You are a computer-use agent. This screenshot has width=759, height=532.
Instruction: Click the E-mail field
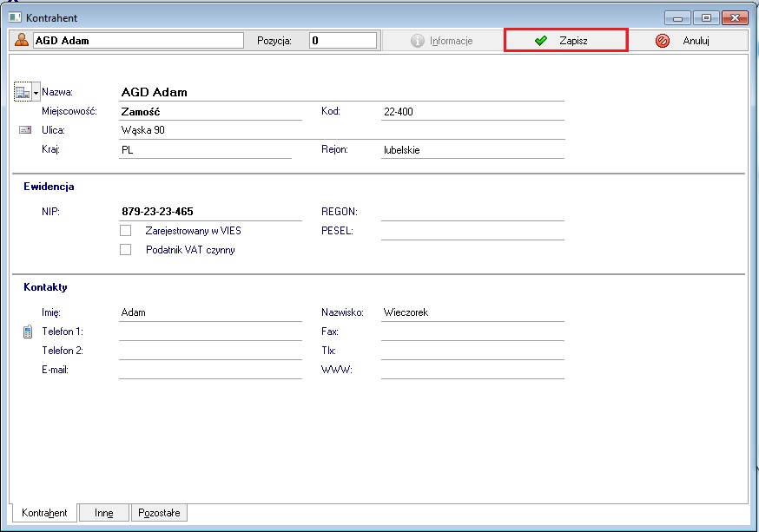coord(210,370)
